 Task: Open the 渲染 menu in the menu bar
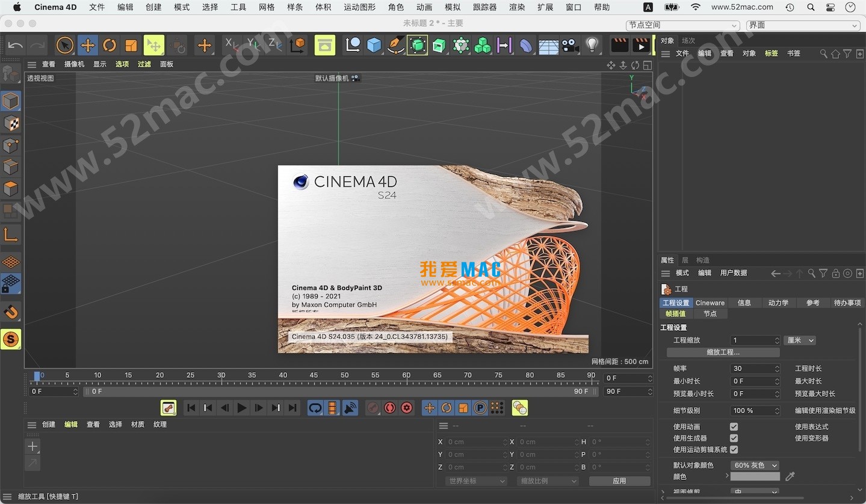[517, 7]
